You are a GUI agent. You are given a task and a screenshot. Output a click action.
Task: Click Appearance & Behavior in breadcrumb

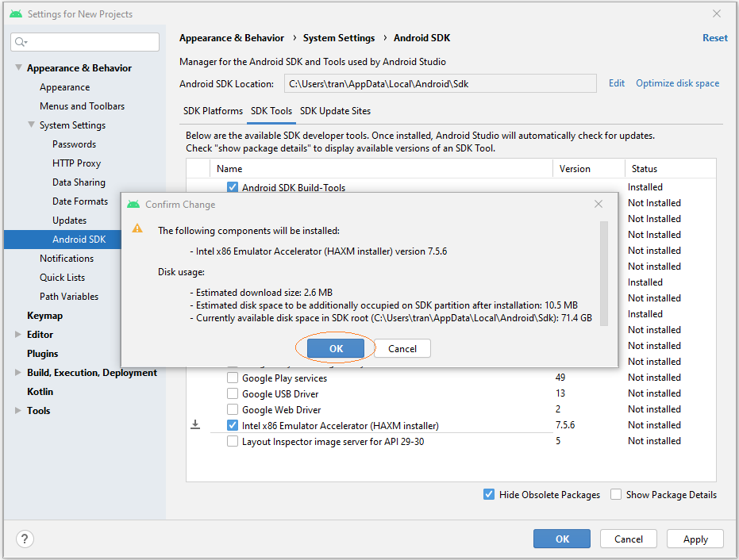232,38
